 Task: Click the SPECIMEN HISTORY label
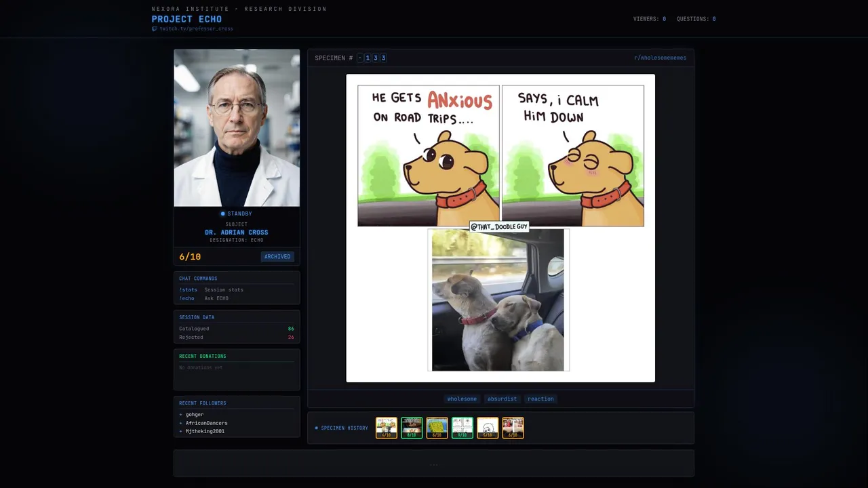coord(344,428)
